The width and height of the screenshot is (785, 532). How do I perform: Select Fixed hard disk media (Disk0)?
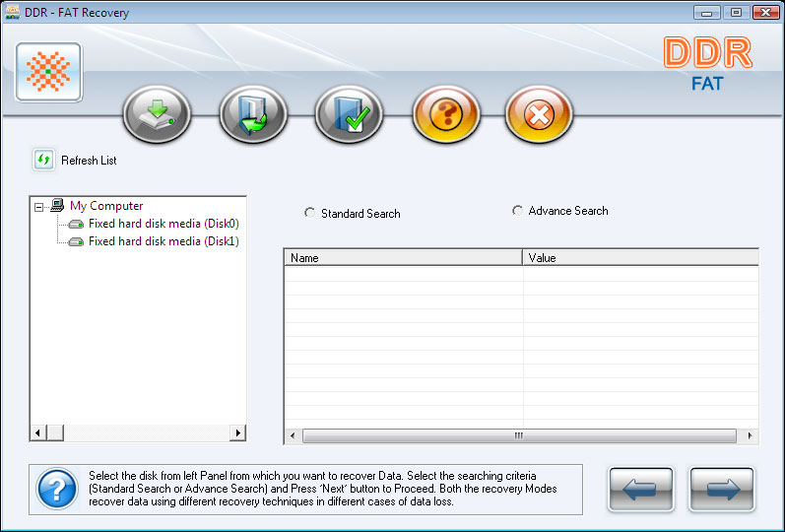click(x=164, y=224)
